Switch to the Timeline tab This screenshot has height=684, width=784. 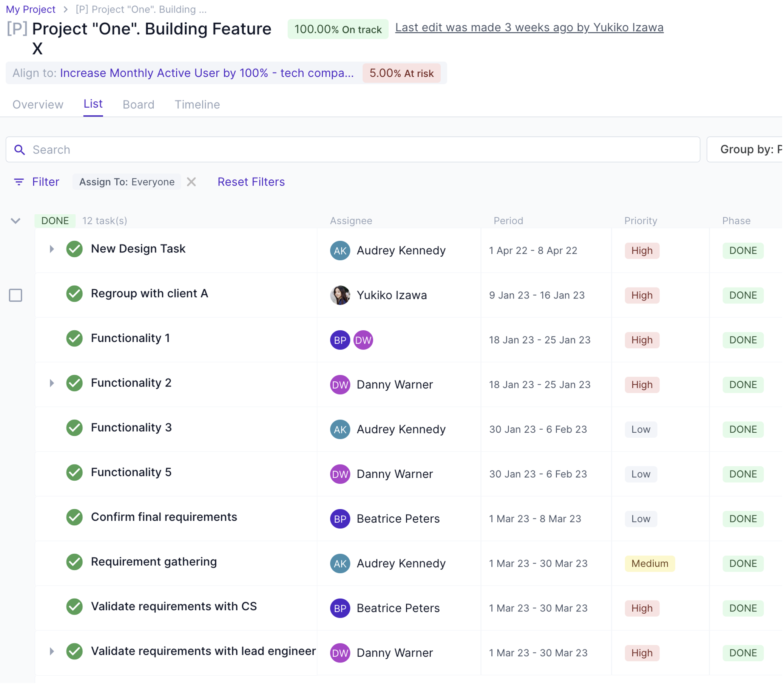(197, 105)
